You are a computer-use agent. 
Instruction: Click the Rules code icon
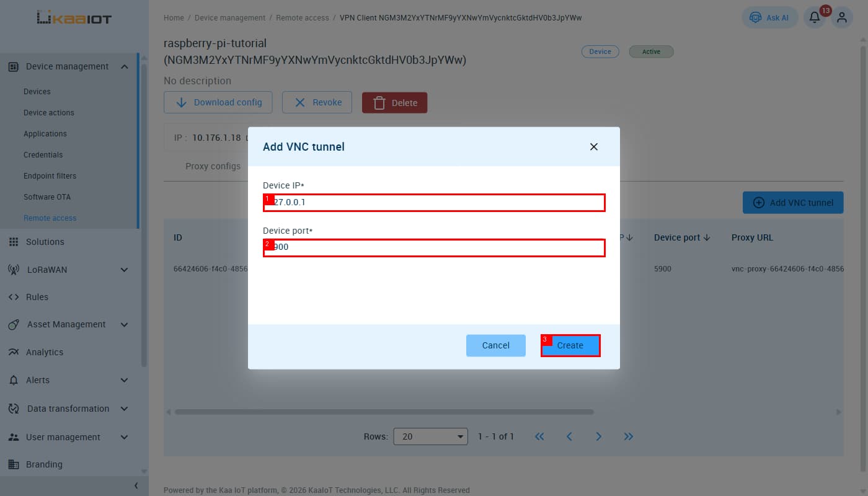click(x=14, y=297)
